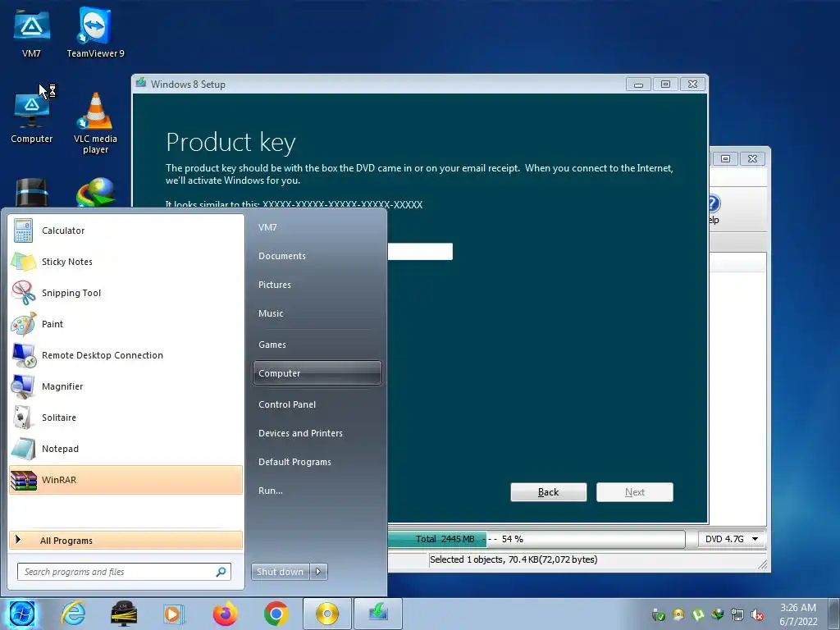Open Internet Explorer from the taskbar
Viewport: 840px width, 630px height.
coord(72,614)
